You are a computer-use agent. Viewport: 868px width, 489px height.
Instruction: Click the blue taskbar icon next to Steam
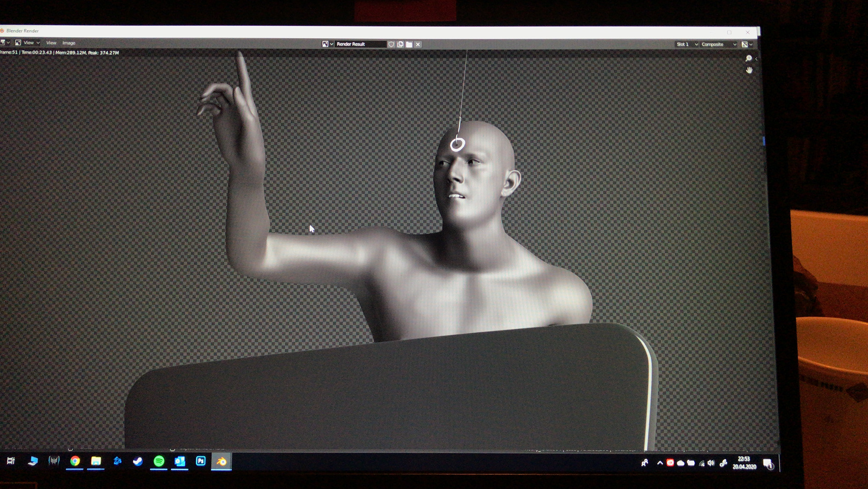(x=117, y=461)
